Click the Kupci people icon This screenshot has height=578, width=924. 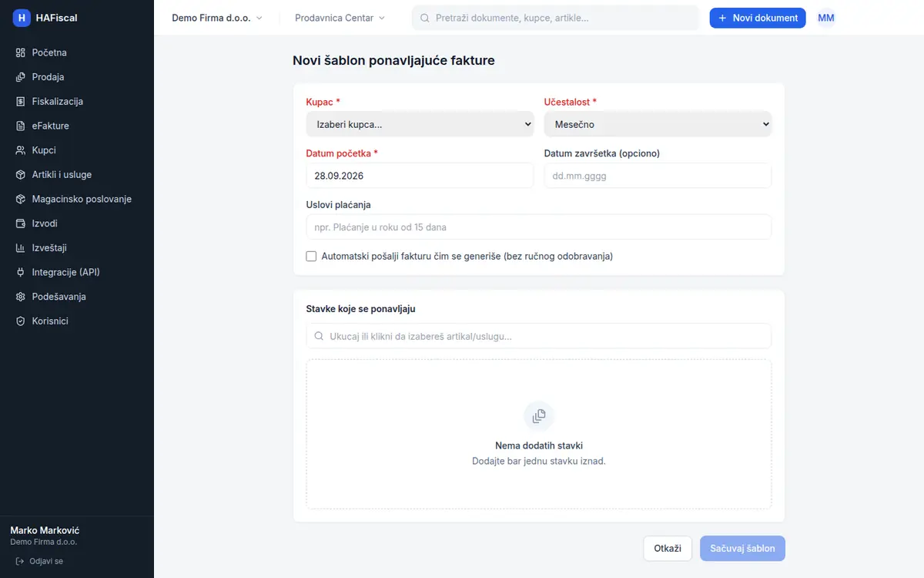tap(21, 150)
